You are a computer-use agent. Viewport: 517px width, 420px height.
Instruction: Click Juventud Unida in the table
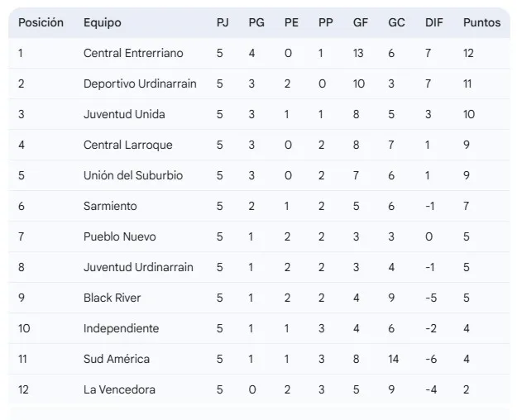123,115
